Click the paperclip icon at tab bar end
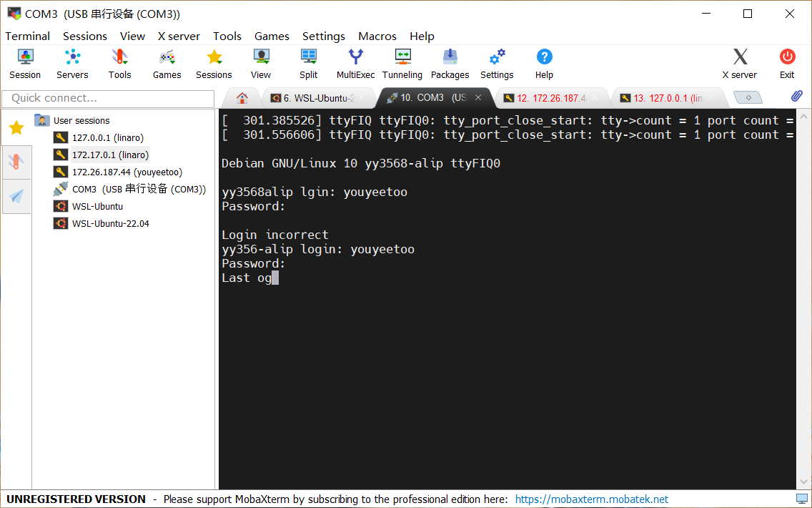The width and height of the screenshot is (812, 508). [796, 97]
